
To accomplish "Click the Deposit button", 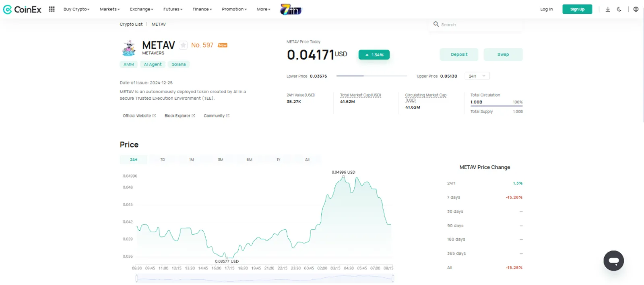I will click(459, 55).
